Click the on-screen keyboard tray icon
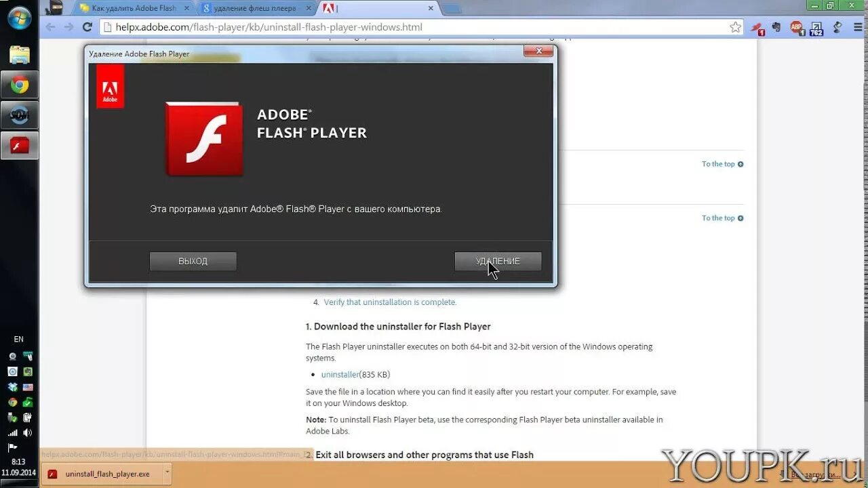This screenshot has height=488, width=868. [x=28, y=357]
